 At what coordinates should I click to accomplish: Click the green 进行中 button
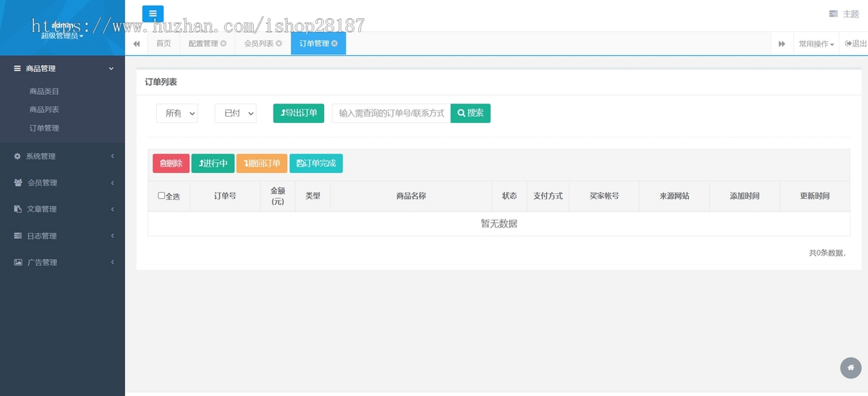pyautogui.click(x=213, y=164)
